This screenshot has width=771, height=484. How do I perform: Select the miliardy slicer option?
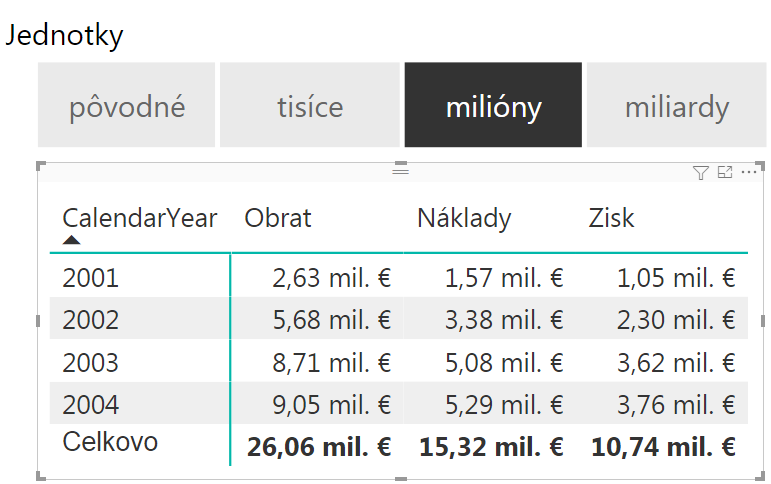(x=677, y=105)
